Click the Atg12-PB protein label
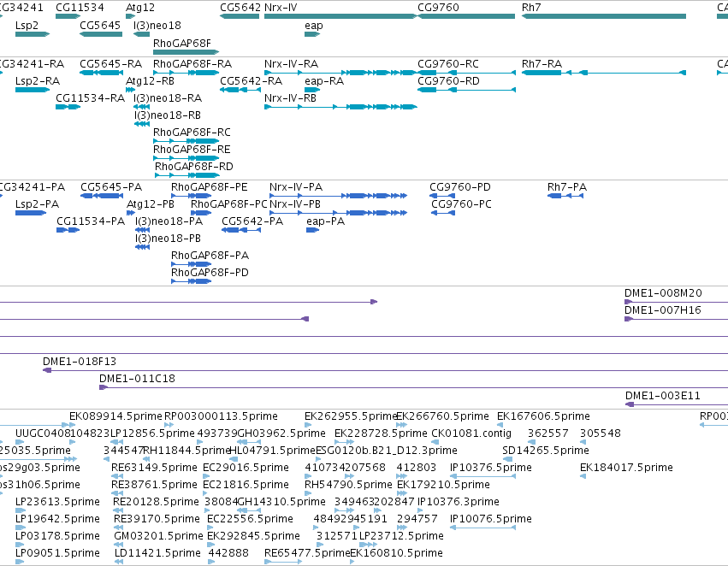728x566 pixels. click(x=151, y=204)
